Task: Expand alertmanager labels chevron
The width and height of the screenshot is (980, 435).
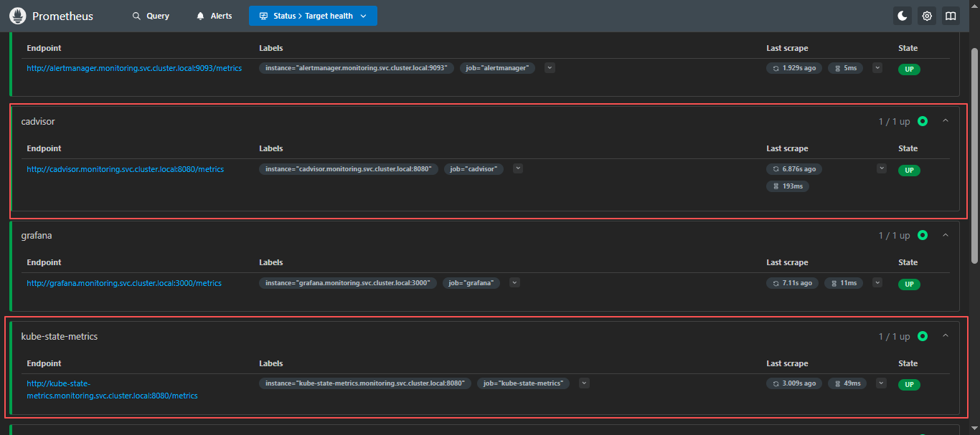Action: click(x=550, y=68)
